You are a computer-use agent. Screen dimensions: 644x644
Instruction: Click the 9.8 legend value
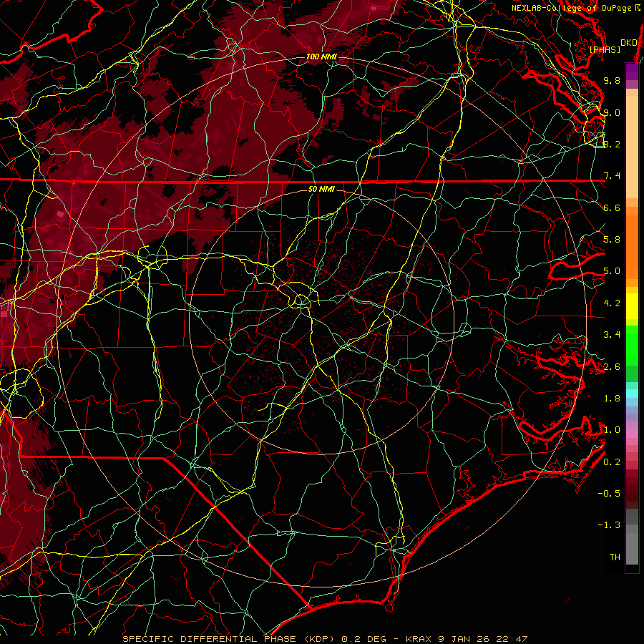coord(612,80)
